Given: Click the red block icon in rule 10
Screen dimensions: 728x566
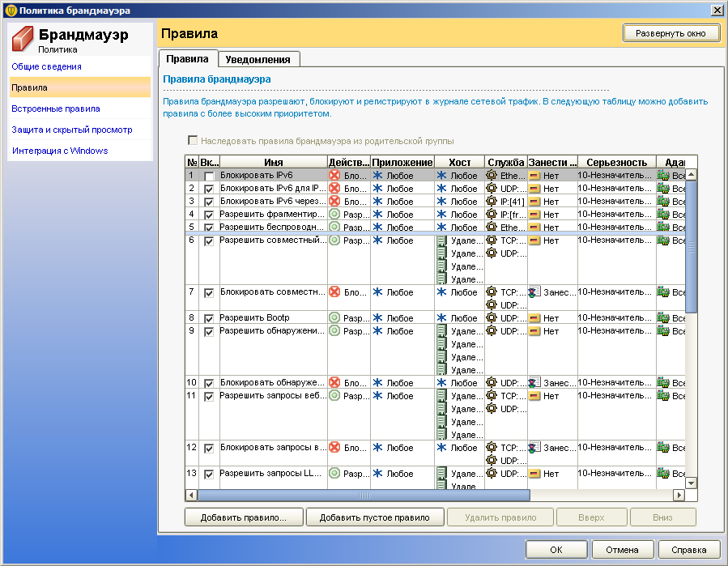Looking at the screenshot, I should point(334,382).
